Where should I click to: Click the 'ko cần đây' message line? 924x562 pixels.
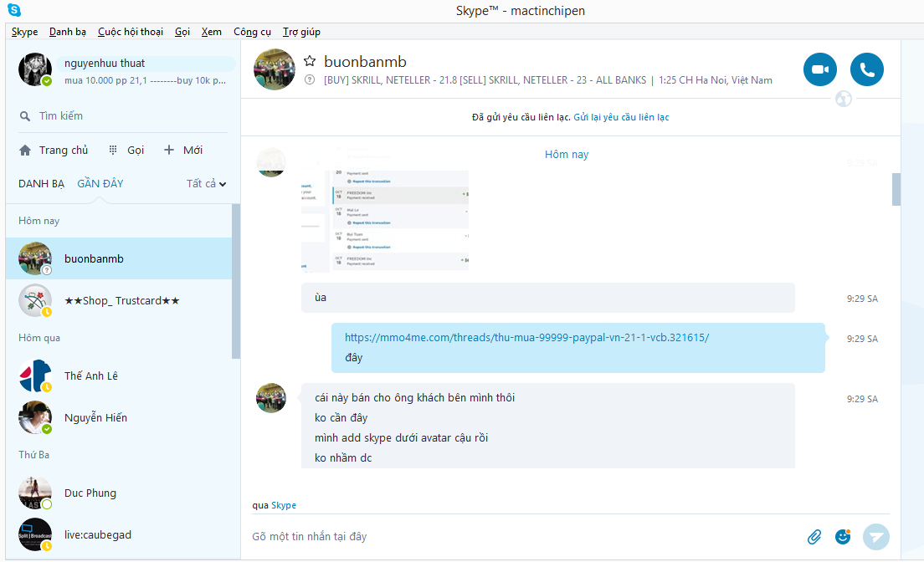[341, 417]
